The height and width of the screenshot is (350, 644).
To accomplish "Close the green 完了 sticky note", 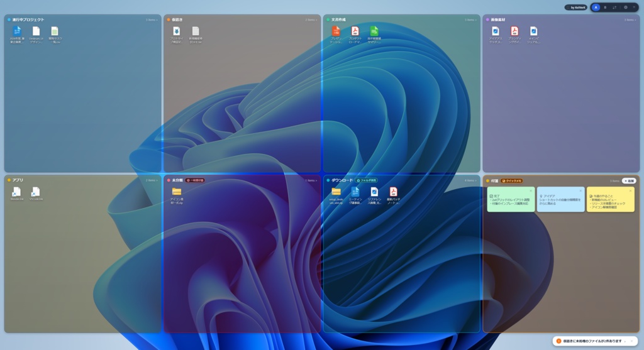I will 531,191.
